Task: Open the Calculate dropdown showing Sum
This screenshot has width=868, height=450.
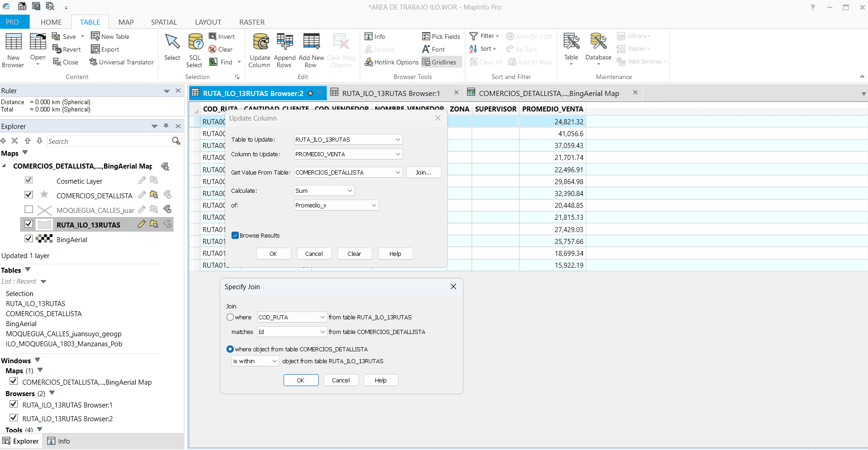Action: coord(324,191)
